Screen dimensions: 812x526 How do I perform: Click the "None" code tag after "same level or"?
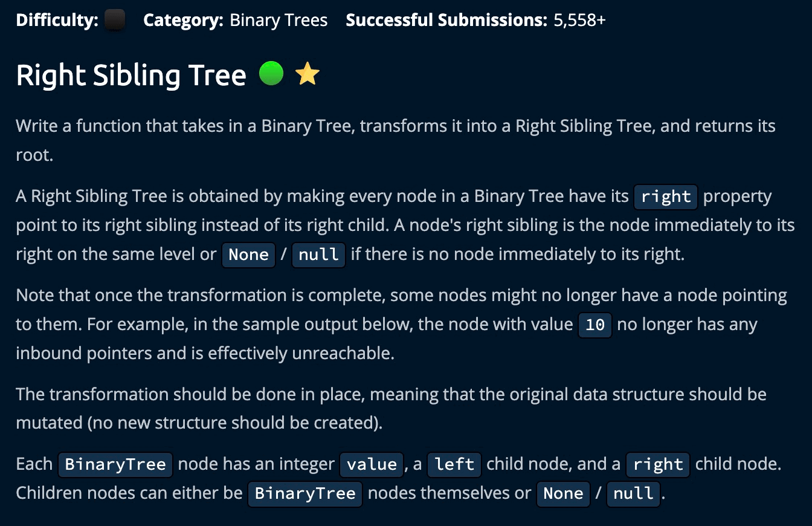pos(248,255)
